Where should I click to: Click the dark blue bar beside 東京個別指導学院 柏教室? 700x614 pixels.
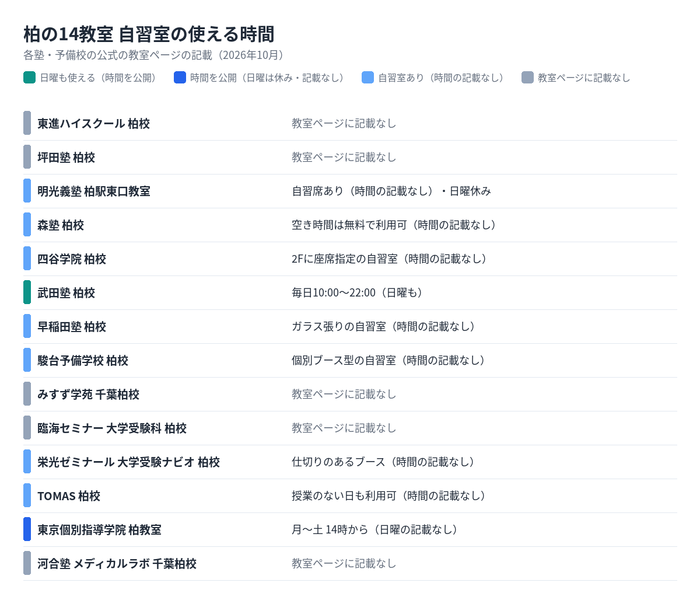pyautogui.click(x=27, y=529)
